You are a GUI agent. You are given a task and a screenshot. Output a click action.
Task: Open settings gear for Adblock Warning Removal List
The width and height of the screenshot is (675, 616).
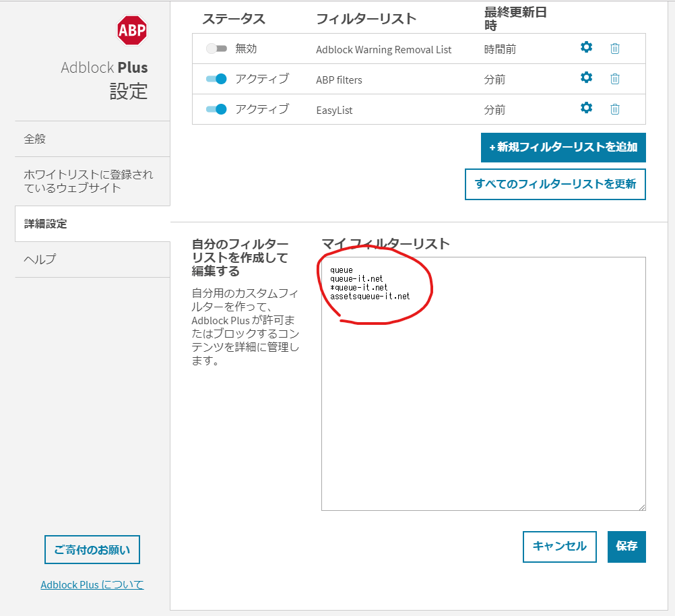pos(586,47)
